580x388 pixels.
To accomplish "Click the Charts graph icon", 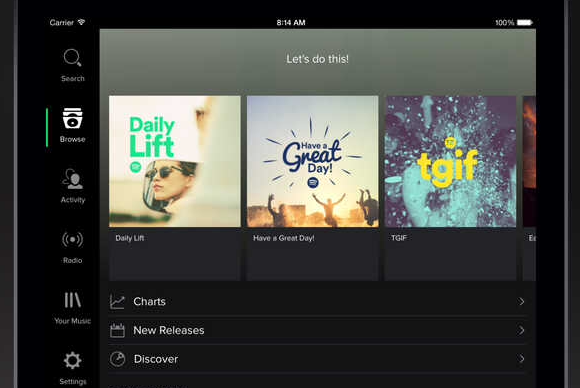I will [x=117, y=302].
